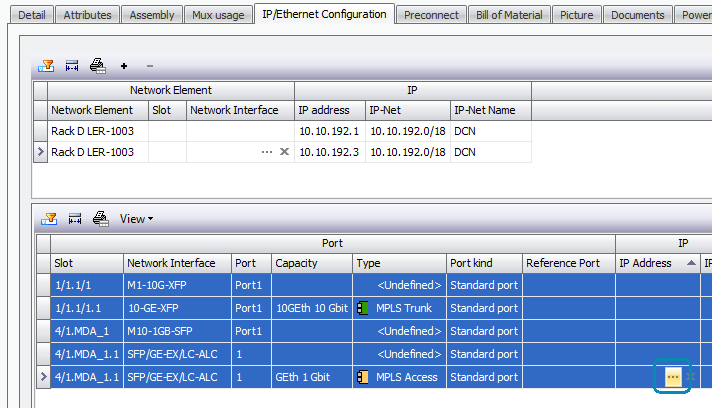Select slot 1/1.1/1 cell
712x408 pixels.
(x=87, y=285)
